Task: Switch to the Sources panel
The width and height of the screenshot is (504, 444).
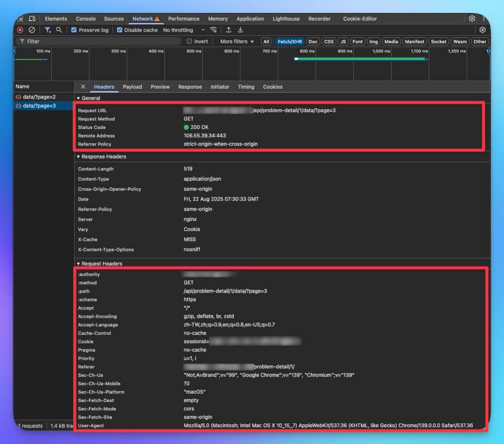Action: 114,19
